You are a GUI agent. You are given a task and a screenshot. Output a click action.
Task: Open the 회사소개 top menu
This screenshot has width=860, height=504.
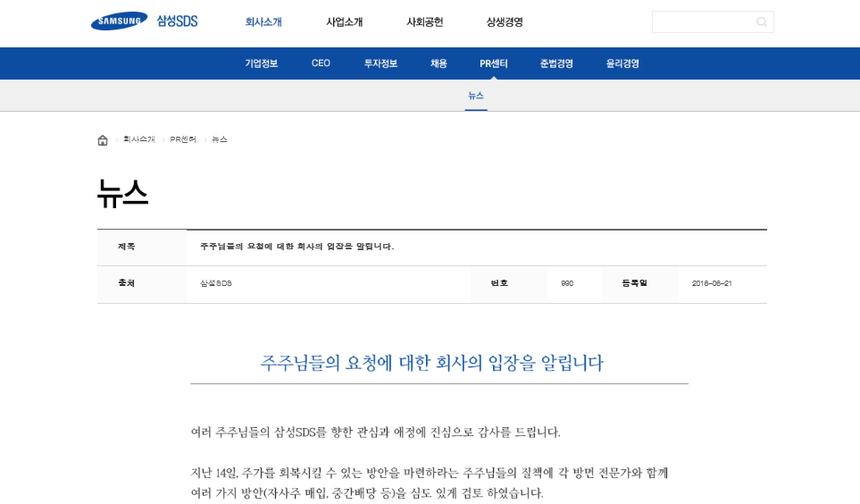[263, 22]
